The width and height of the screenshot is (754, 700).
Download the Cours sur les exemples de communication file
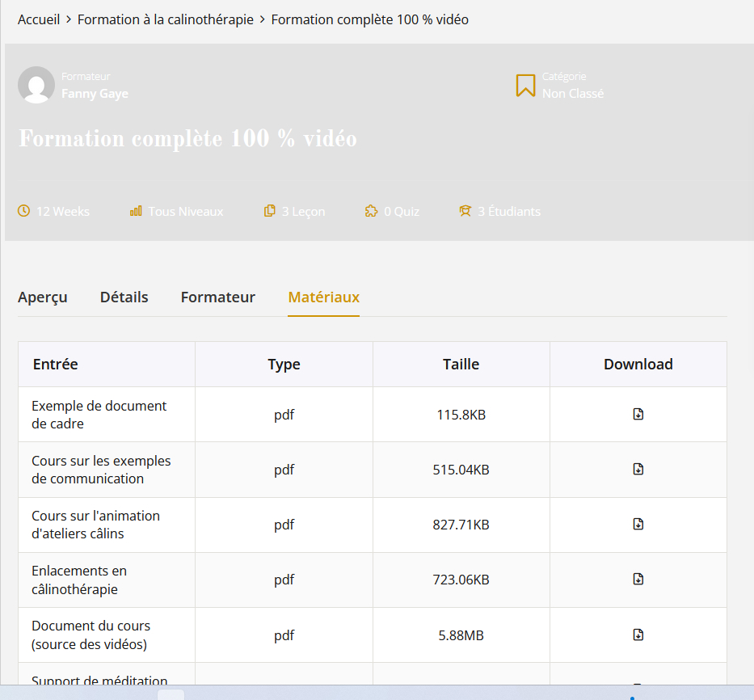(x=638, y=470)
